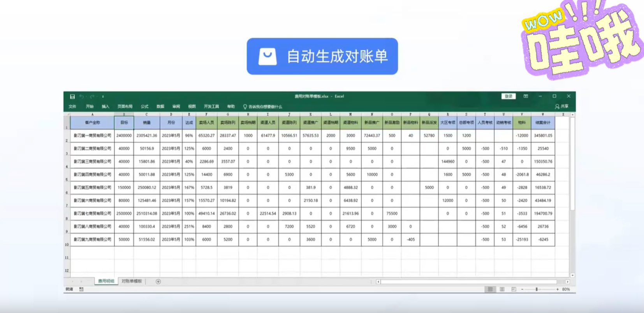Viewport: 644px width, 313px height.
Task: Switch to the 公式 ribbon tab
Action: (144, 106)
